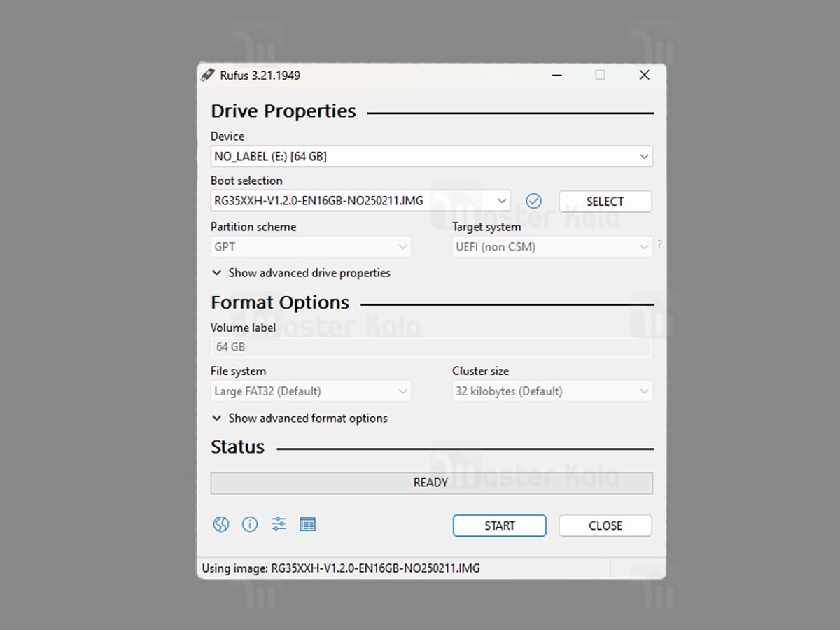Open the Device dropdown NO_LABEL (E:)

(x=432, y=157)
